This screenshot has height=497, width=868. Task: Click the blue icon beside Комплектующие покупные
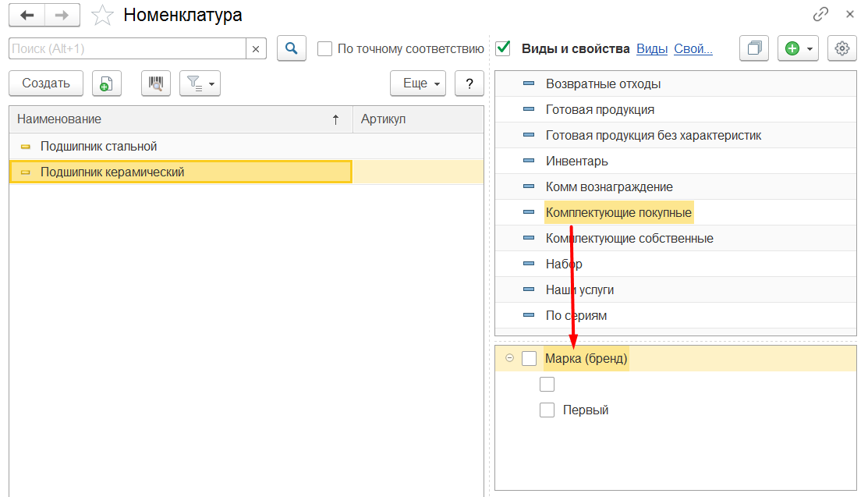[529, 212]
